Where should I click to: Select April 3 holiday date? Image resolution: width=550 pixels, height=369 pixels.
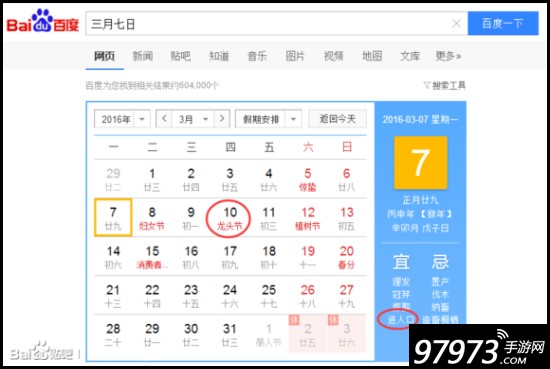(347, 334)
